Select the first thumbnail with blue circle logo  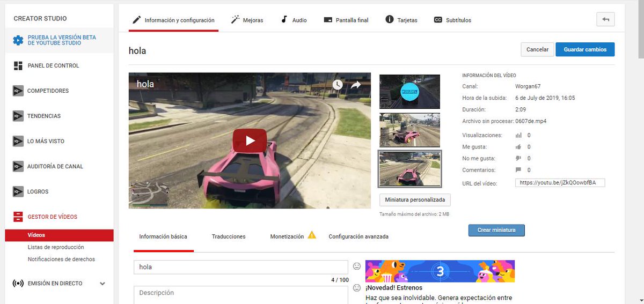point(410,92)
